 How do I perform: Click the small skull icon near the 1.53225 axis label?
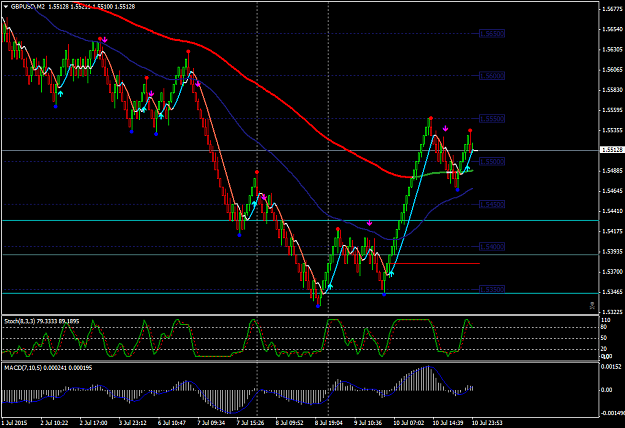coord(592,306)
